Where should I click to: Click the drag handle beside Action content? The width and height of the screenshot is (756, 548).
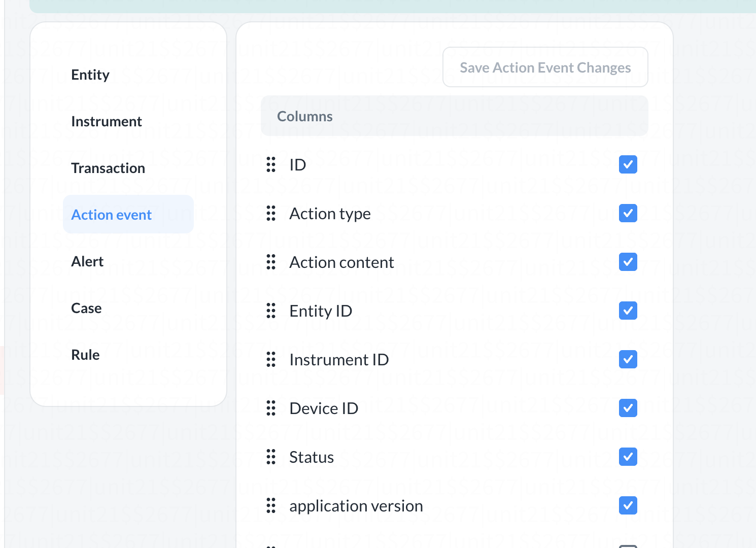pos(271,262)
